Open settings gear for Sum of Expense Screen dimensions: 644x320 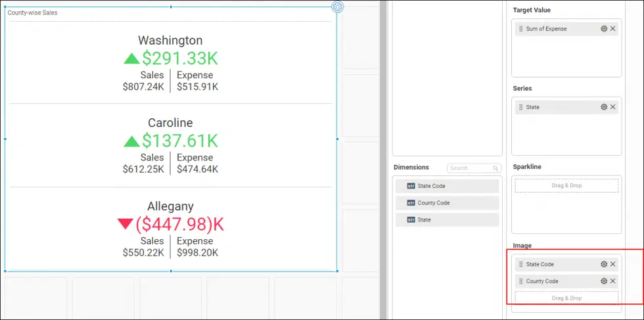[x=604, y=29]
